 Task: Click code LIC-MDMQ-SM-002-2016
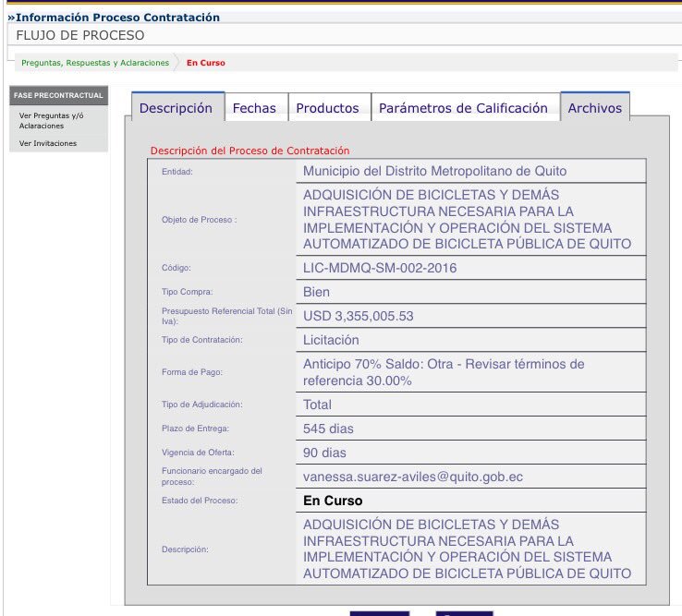click(380, 268)
